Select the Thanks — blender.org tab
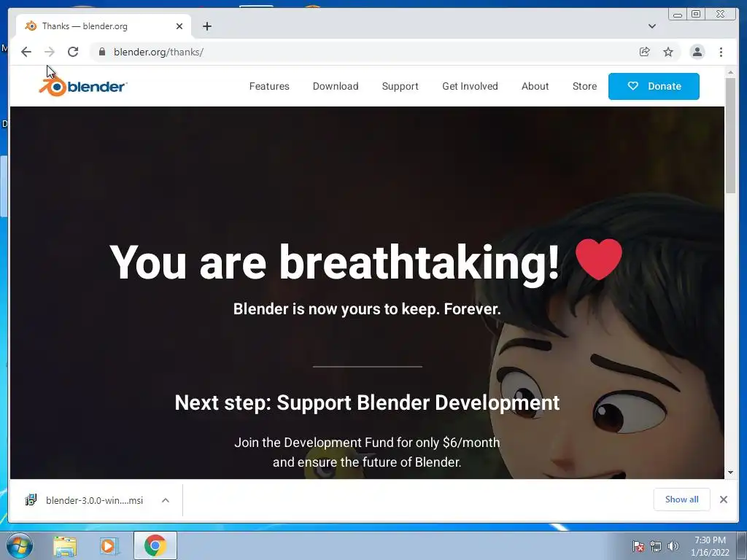This screenshot has width=747, height=560. pyautogui.click(x=104, y=26)
